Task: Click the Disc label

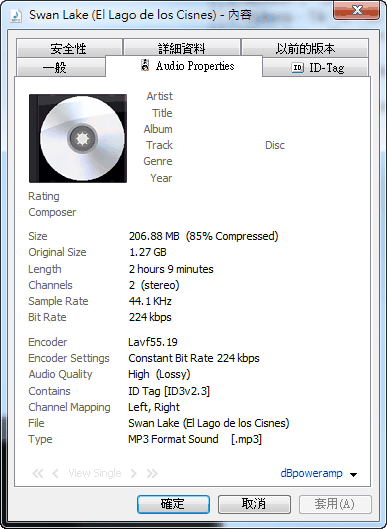Action: (x=275, y=145)
